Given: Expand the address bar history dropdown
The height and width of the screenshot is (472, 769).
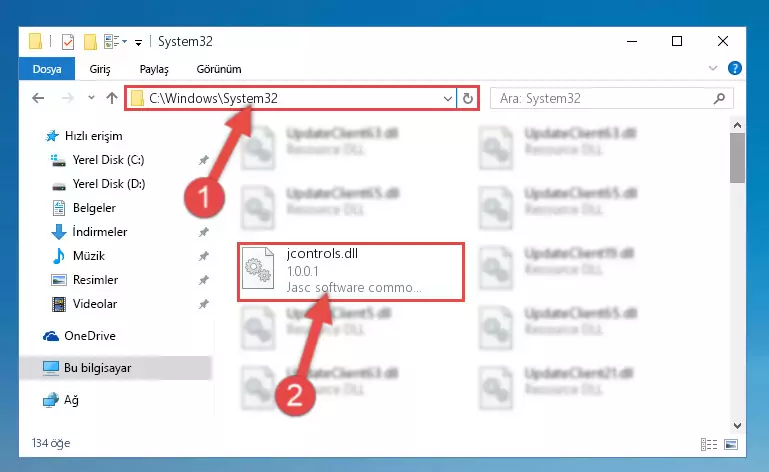Looking at the screenshot, I should click(447, 99).
